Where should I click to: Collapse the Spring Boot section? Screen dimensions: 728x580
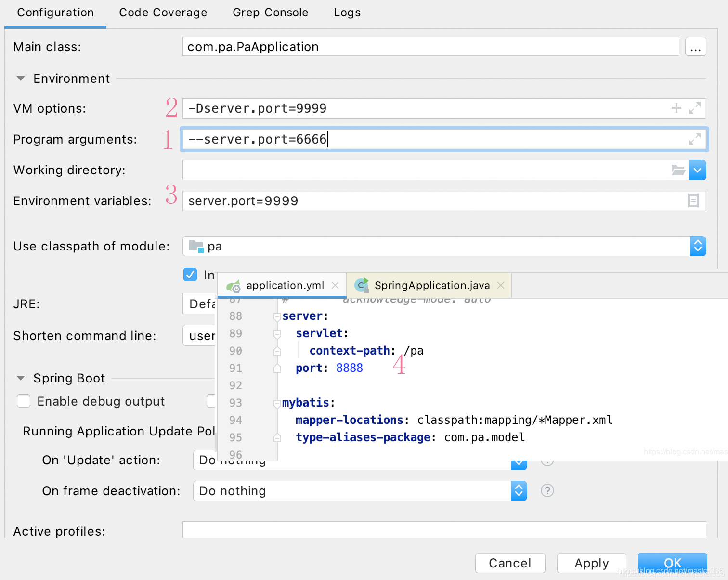[21, 378]
